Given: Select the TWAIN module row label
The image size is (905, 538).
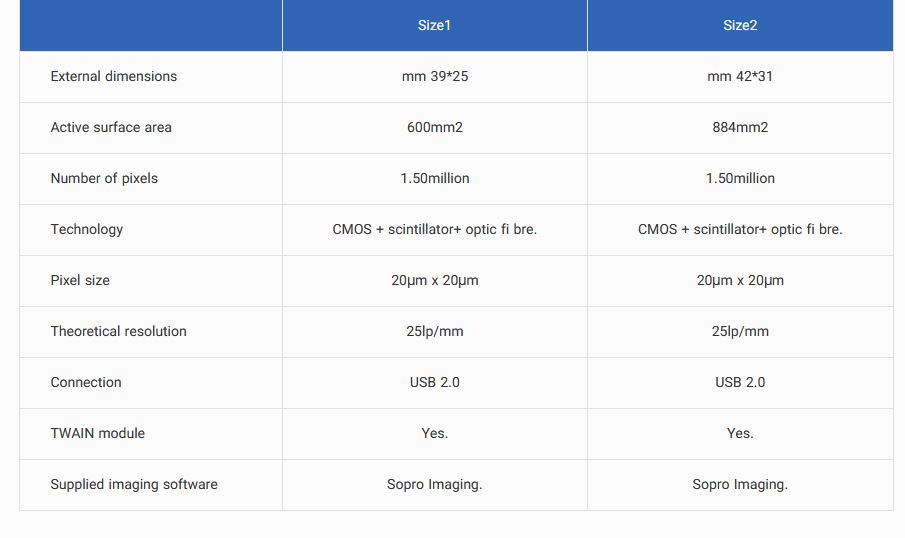Looking at the screenshot, I should 97,433.
